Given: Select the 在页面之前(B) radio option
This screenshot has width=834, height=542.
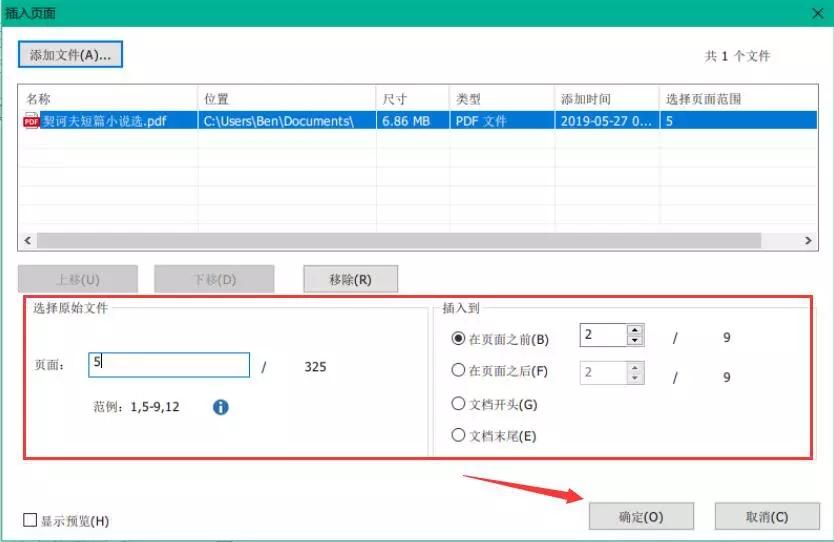Looking at the screenshot, I should [x=458, y=338].
